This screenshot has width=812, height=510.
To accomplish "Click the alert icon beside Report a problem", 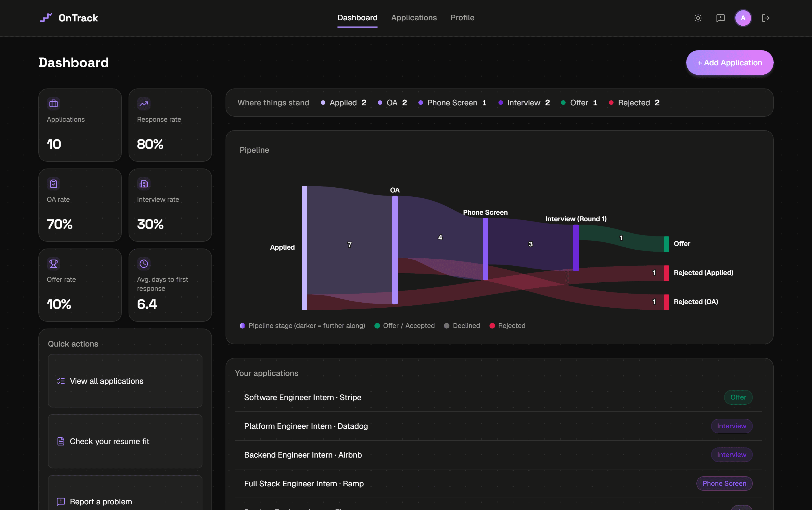I will click(61, 502).
